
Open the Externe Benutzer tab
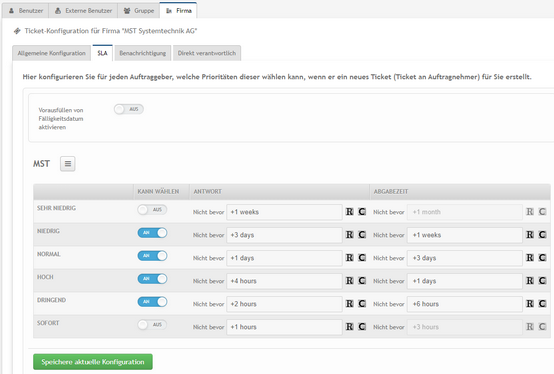(x=83, y=11)
